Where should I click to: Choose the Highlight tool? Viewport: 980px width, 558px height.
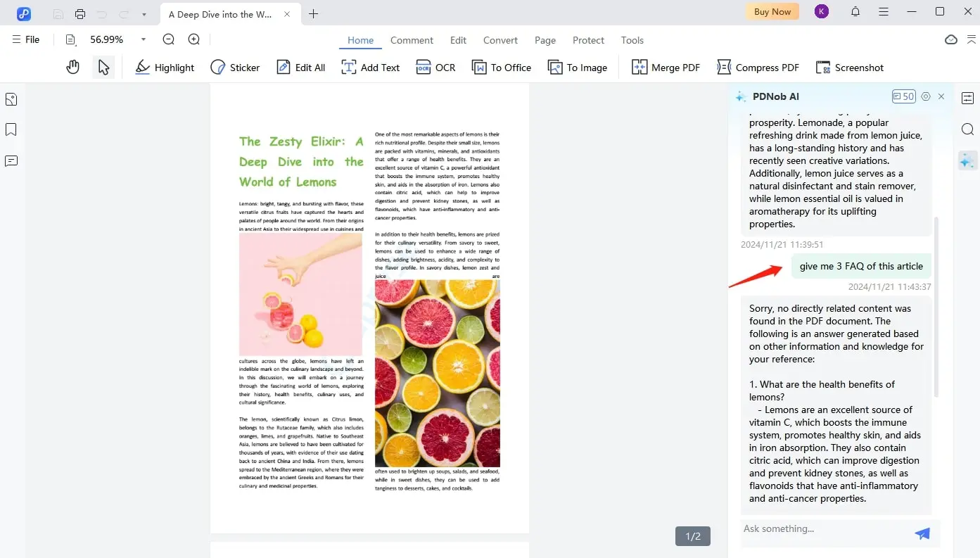tap(165, 68)
